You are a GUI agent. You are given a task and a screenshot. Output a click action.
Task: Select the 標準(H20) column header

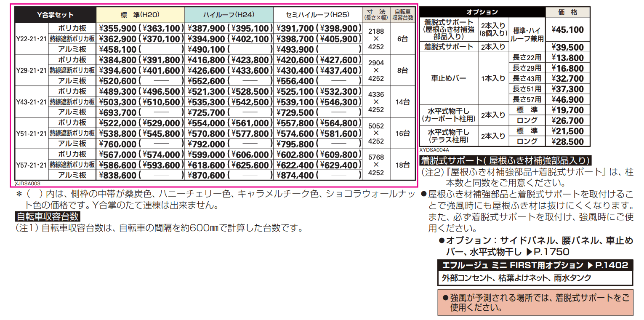[140, 15]
